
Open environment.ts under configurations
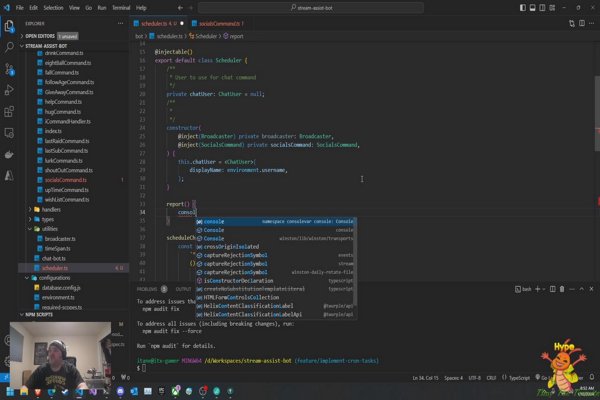(58, 297)
